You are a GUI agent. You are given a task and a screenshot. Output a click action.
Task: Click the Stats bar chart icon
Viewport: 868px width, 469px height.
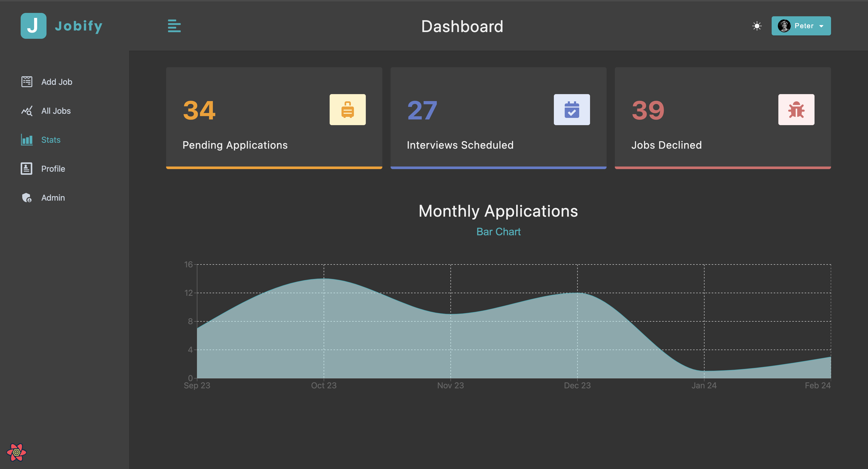pos(27,140)
